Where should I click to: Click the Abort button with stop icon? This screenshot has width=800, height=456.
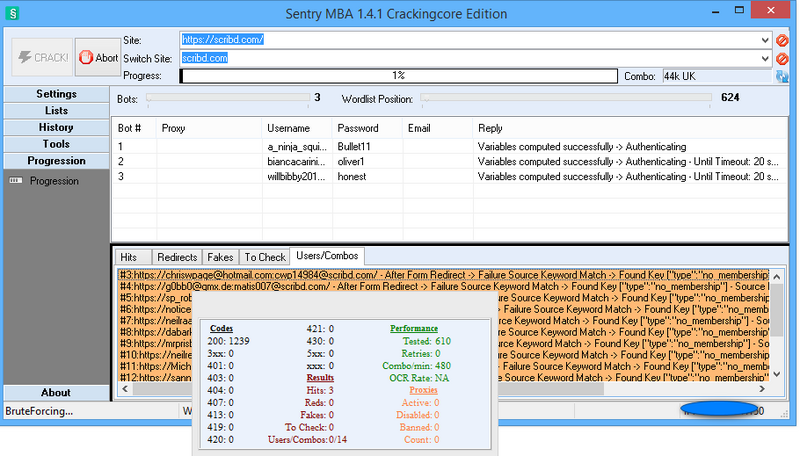(x=98, y=58)
